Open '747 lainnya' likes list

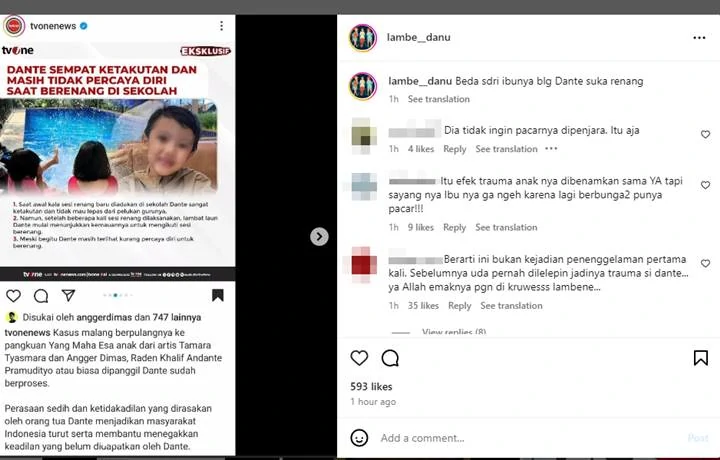coord(177,317)
